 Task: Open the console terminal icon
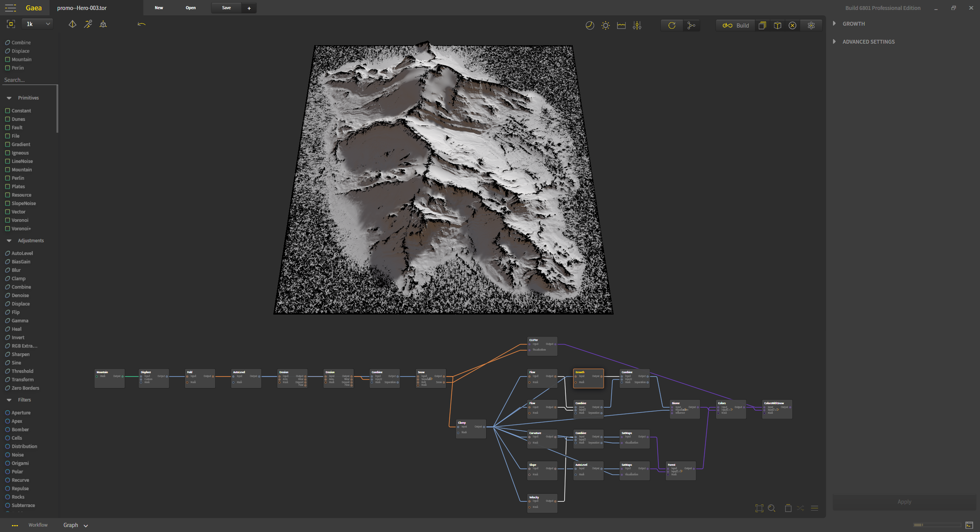coord(969,525)
